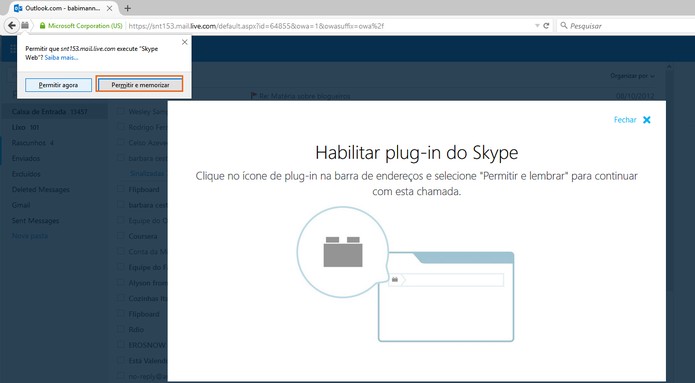Click the plug-in brick icon in address bar

(25, 26)
